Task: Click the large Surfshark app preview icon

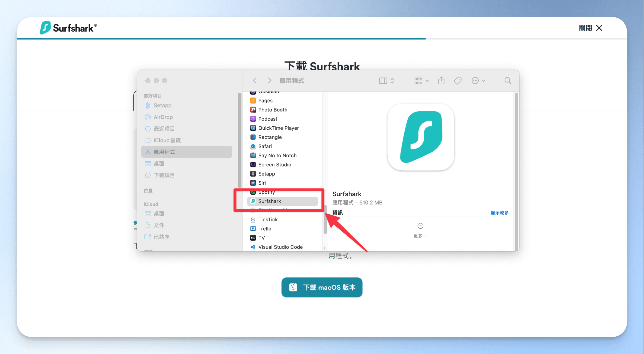Action: coord(421,137)
